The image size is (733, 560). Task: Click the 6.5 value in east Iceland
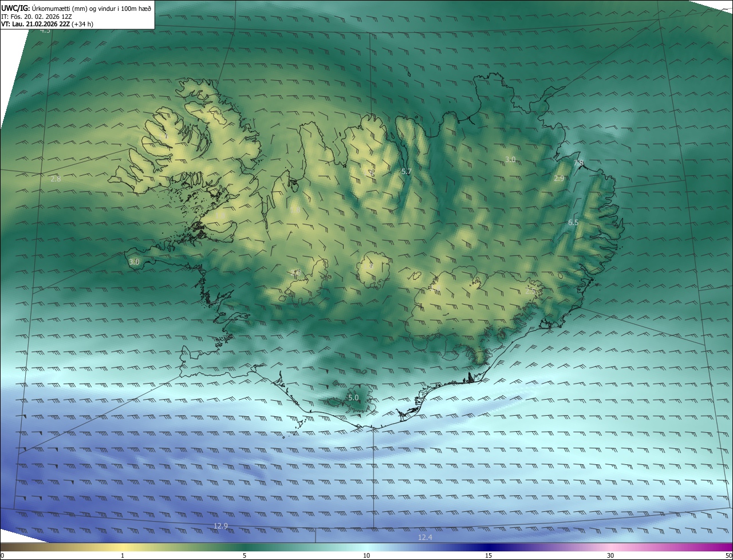click(x=573, y=222)
